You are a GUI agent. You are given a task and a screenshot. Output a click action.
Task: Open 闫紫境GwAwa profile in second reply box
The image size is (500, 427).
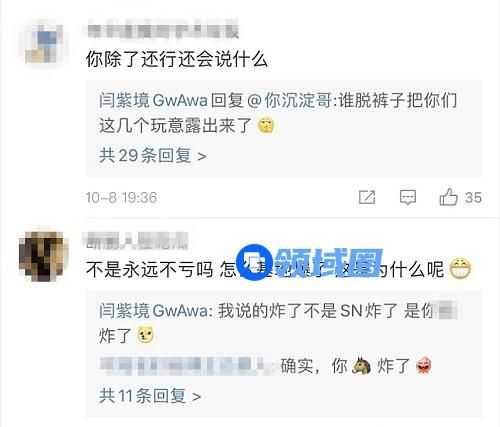point(153,311)
